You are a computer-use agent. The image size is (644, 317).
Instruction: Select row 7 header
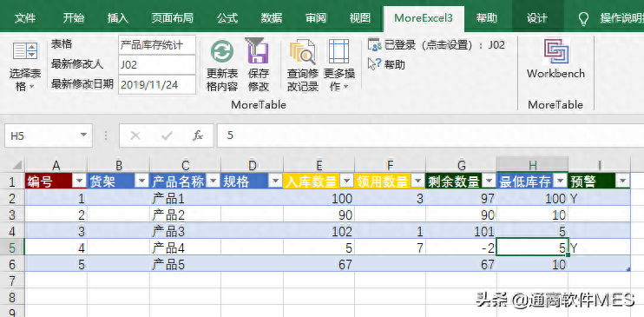click(x=12, y=281)
